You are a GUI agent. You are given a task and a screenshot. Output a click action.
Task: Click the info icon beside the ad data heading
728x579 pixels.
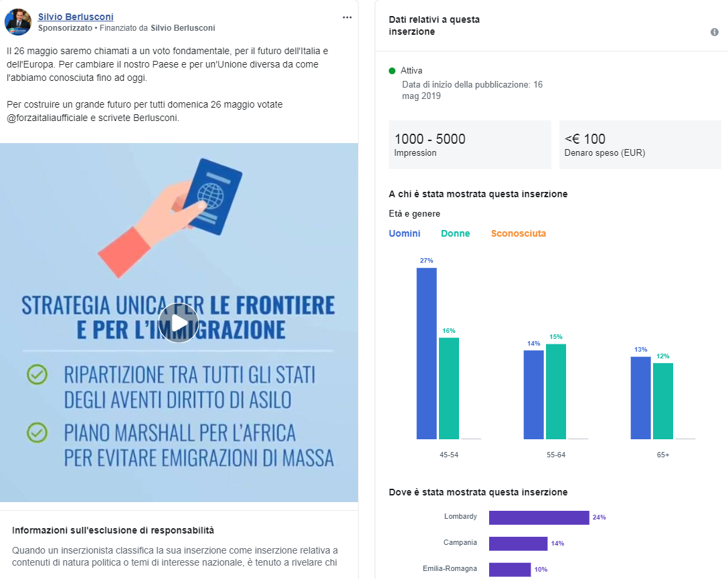pyautogui.click(x=715, y=32)
